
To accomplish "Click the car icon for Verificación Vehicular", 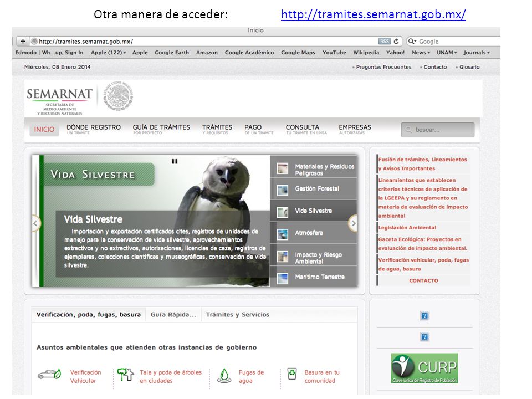I will coord(49,374).
